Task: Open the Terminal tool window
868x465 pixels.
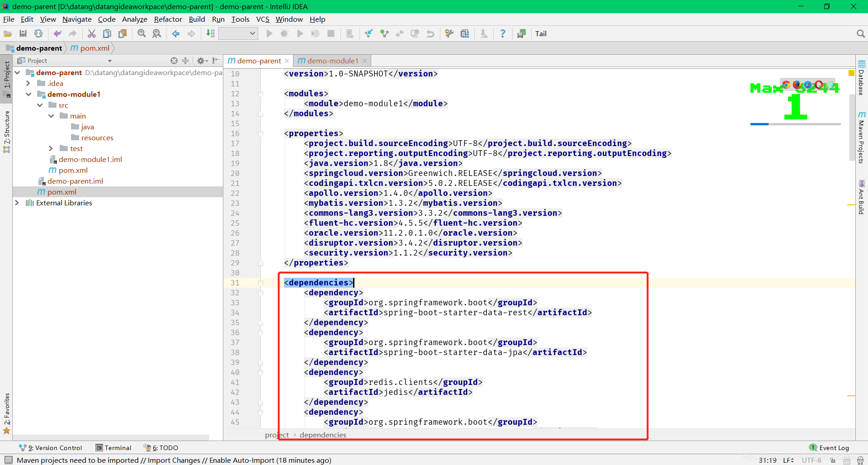Action: 113,448
